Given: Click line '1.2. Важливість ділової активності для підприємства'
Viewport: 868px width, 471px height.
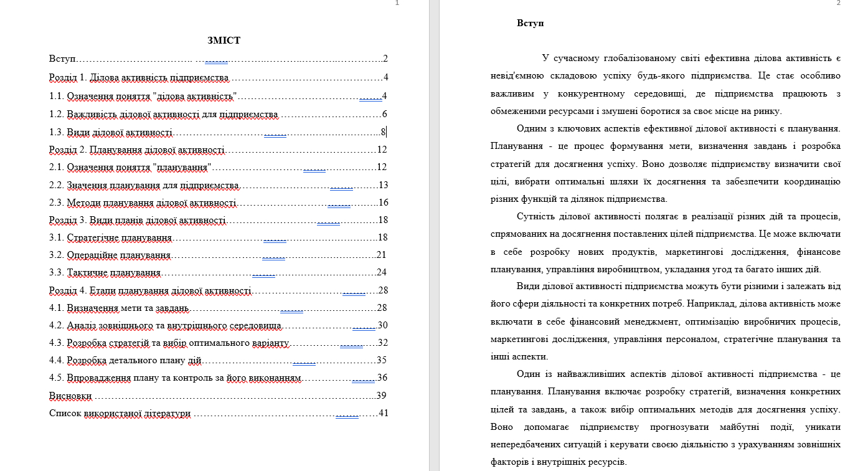Looking at the screenshot, I should coord(219,114).
